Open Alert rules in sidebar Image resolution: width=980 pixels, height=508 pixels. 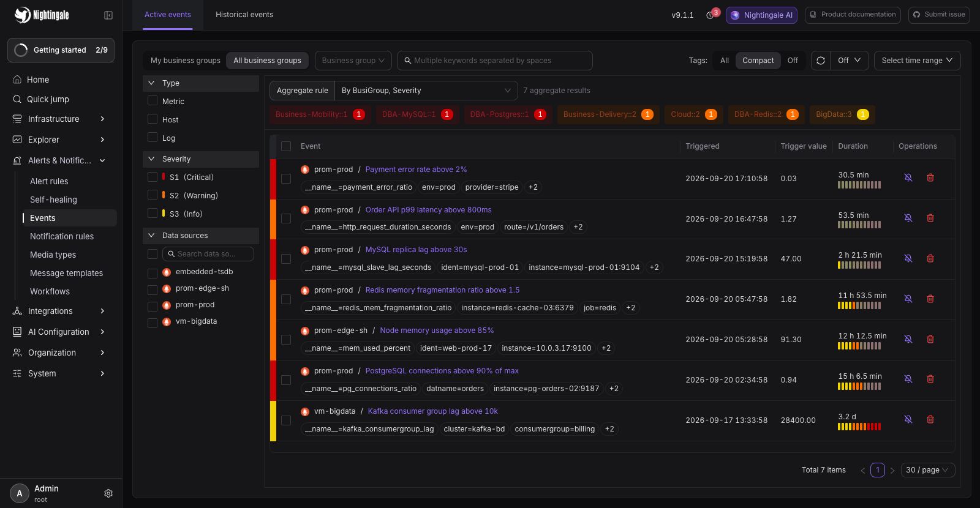coord(49,181)
